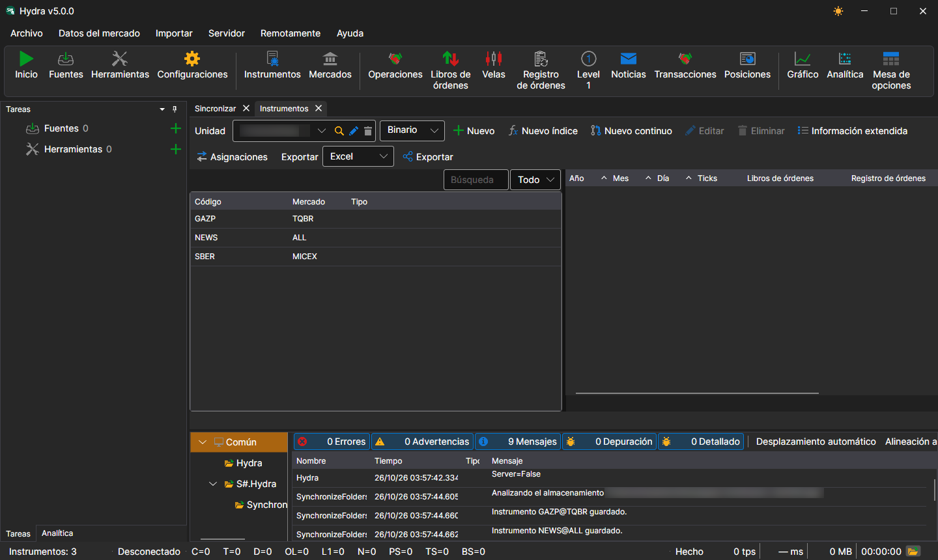Image resolution: width=938 pixels, height=560 pixels.
Task: Open Mesa de opciones
Action: click(891, 70)
